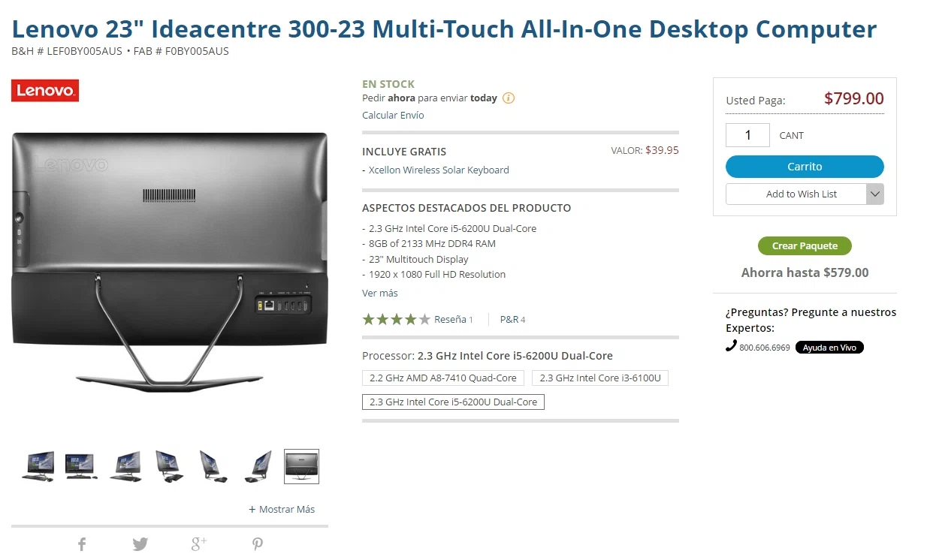This screenshot has height=560, width=927.
Task: Click the Crear Paquete button
Action: (805, 246)
